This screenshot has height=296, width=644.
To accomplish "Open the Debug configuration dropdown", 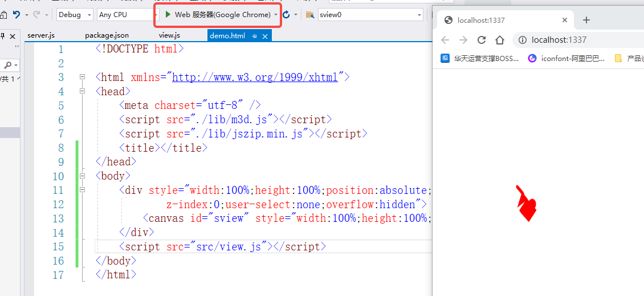I will (x=75, y=15).
